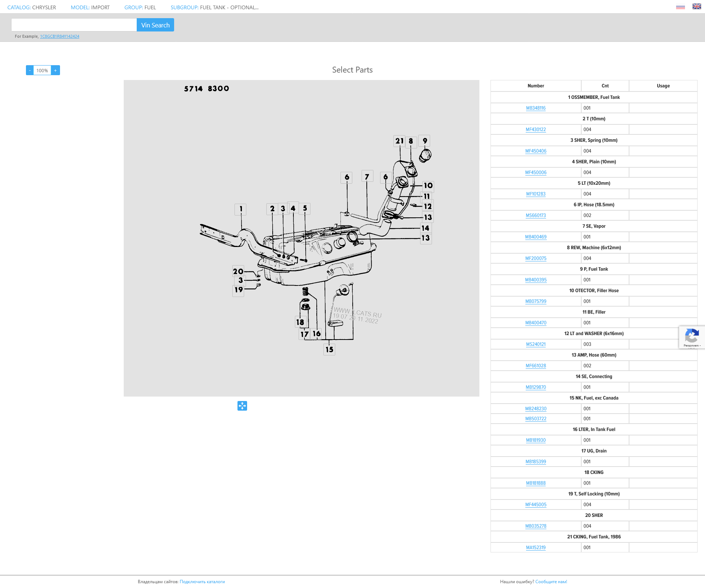Click the VIN search input field
Viewport: 705px width, 588px height.
click(74, 25)
